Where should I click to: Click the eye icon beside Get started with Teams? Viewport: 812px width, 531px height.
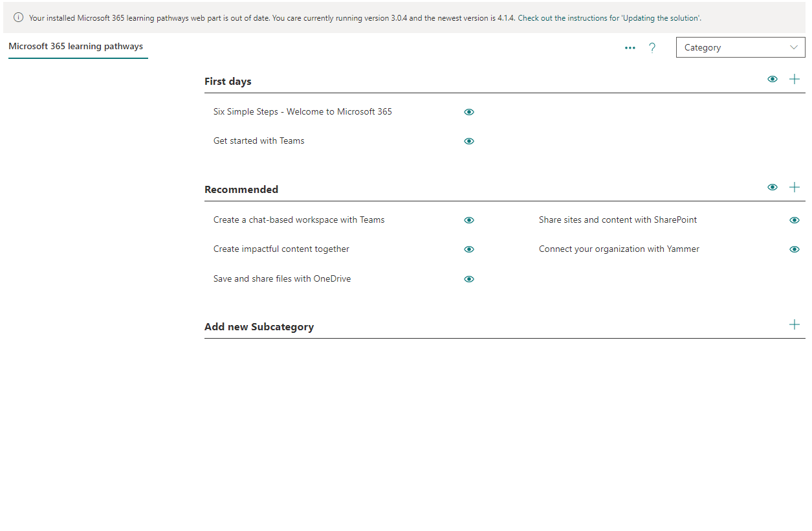pyautogui.click(x=468, y=141)
